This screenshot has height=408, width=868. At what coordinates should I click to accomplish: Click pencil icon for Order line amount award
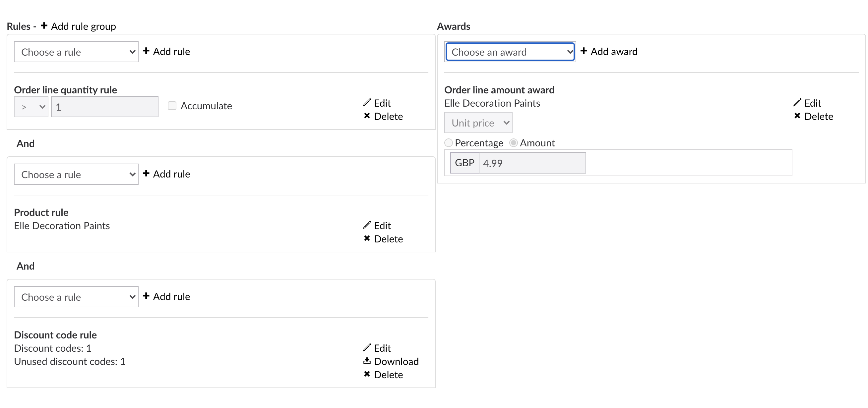point(797,102)
